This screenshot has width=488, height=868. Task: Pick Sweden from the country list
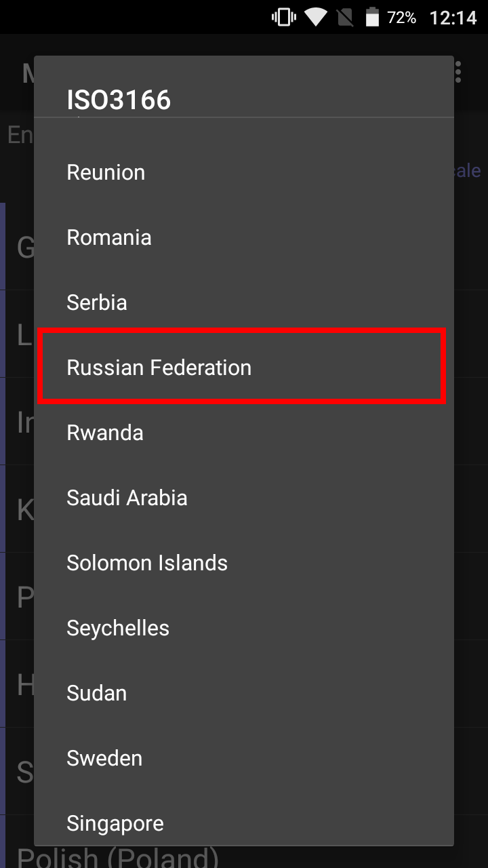click(244, 758)
